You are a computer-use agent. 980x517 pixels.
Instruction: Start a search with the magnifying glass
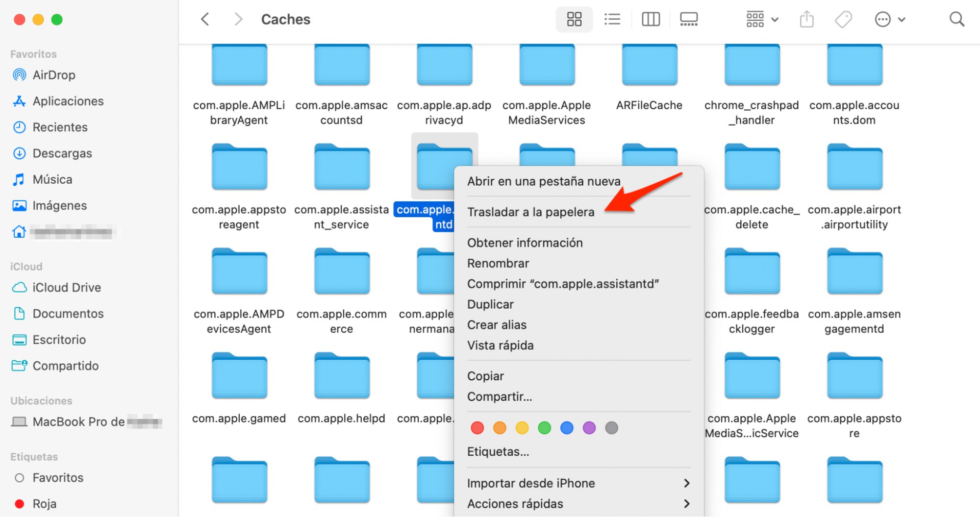(x=956, y=19)
